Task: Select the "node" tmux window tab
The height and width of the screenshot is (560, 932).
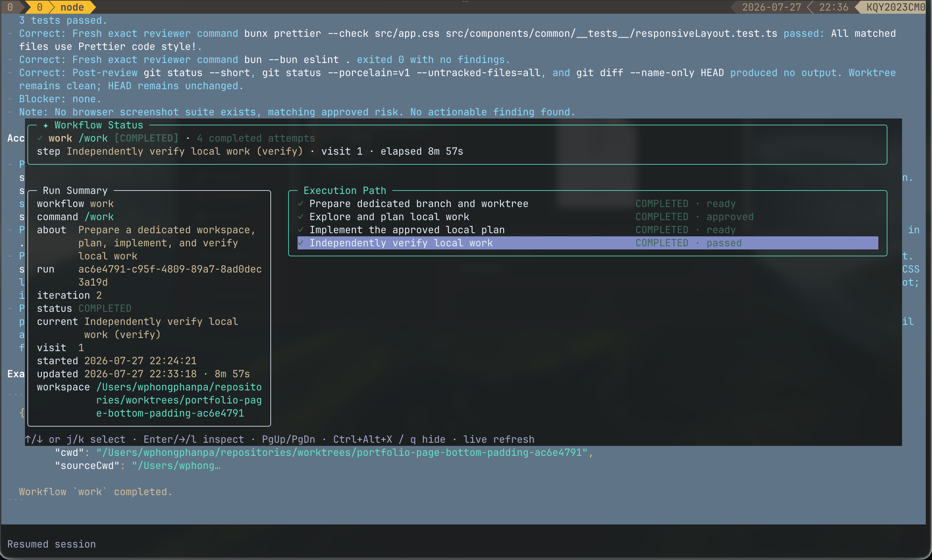Action: click(x=72, y=7)
